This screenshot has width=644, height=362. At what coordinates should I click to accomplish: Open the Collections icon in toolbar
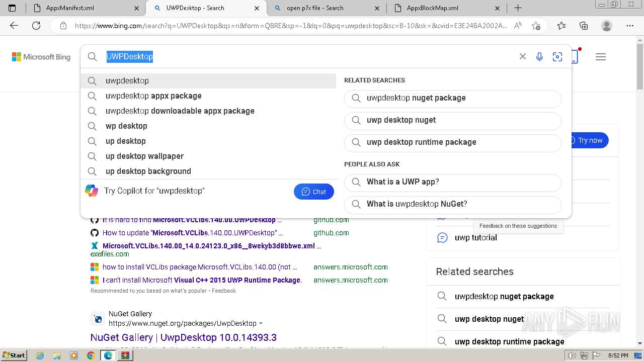coord(584,26)
